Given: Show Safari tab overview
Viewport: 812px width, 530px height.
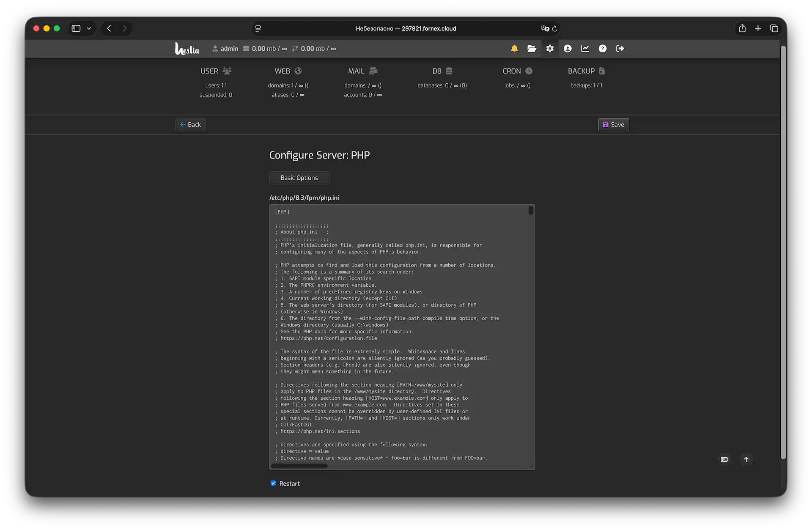Looking at the screenshot, I should (774, 28).
